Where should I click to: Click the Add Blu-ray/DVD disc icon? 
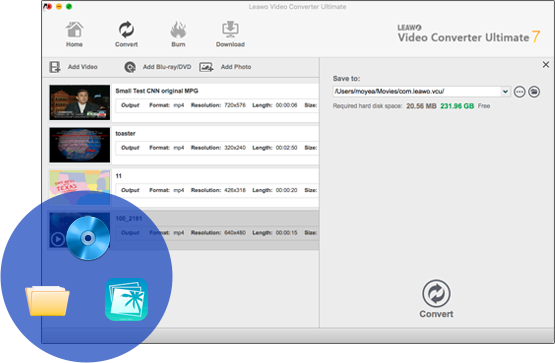[130, 67]
